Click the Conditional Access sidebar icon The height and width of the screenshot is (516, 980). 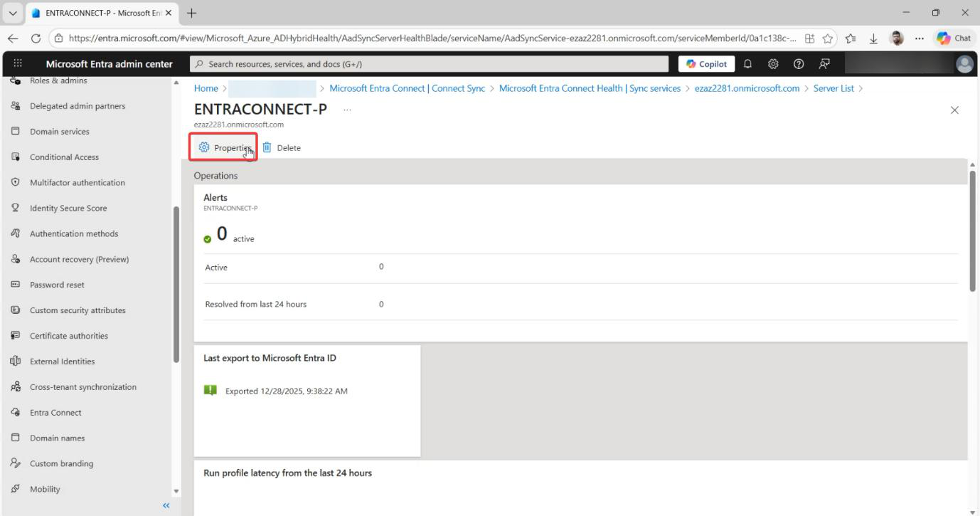tap(15, 157)
